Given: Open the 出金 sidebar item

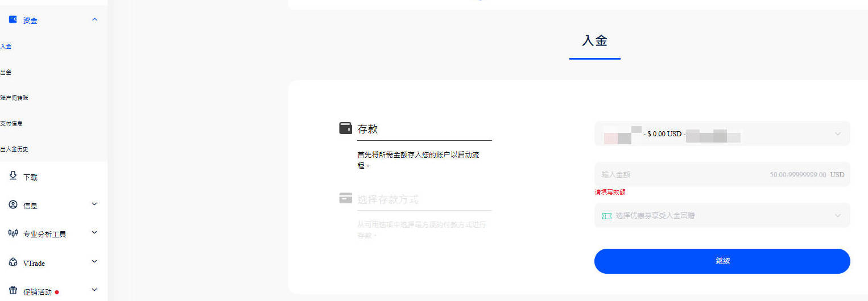Looking at the screenshot, I should click(6, 72).
